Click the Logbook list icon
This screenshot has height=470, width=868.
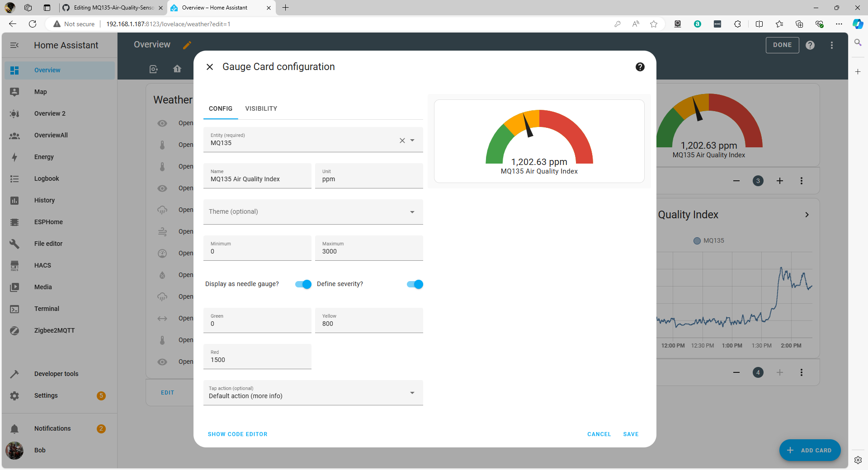[x=14, y=179]
